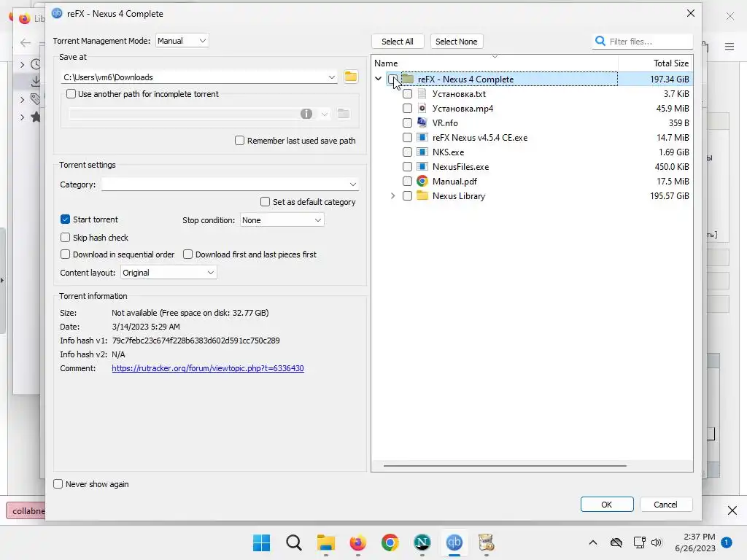Switch to Firefox from taskbar
This screenshot has height=560, width=747.
tap(357, 542)
